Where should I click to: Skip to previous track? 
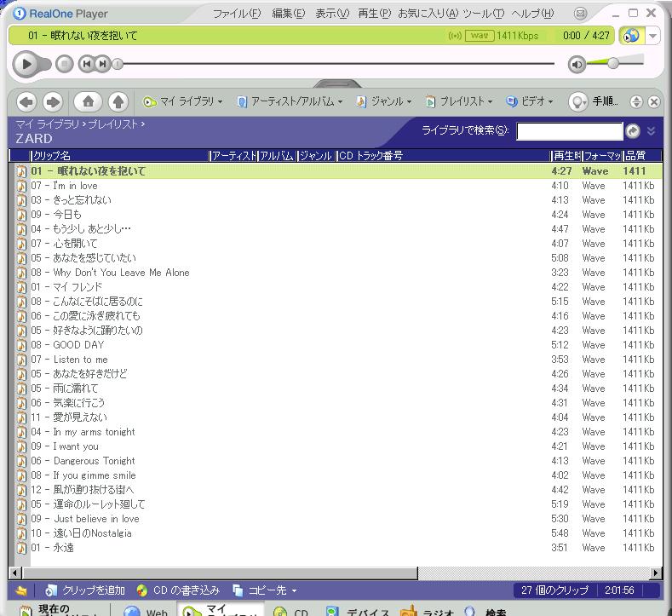pyautogui.click(x=87, y=64)
